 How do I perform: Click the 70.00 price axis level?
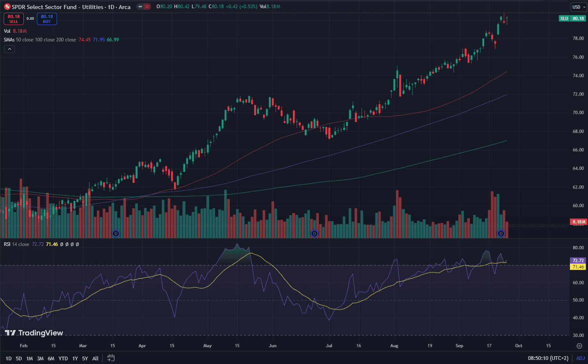pyautogui.click(x=578, y=113)
